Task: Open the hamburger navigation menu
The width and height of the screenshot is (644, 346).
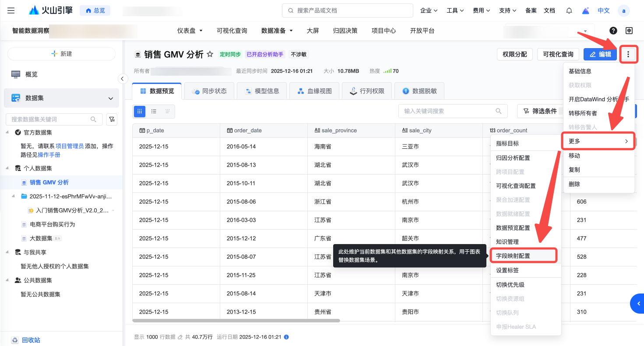Action: click(11, 10)
